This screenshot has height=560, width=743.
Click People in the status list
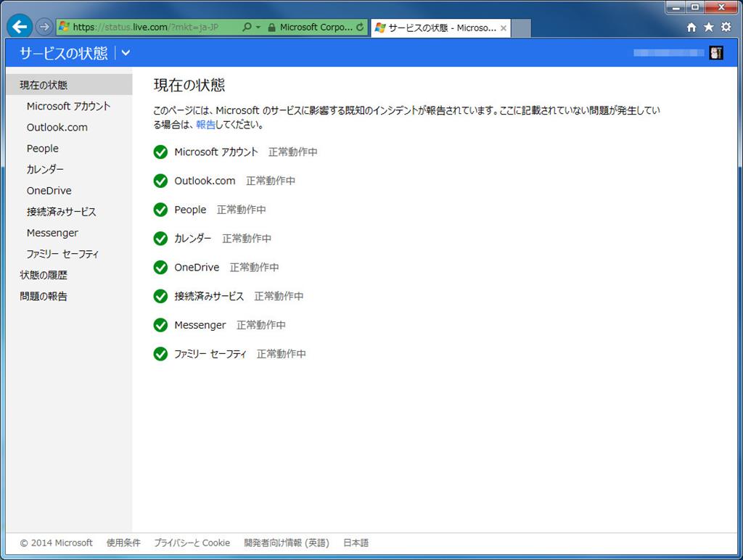click(190, 210)
